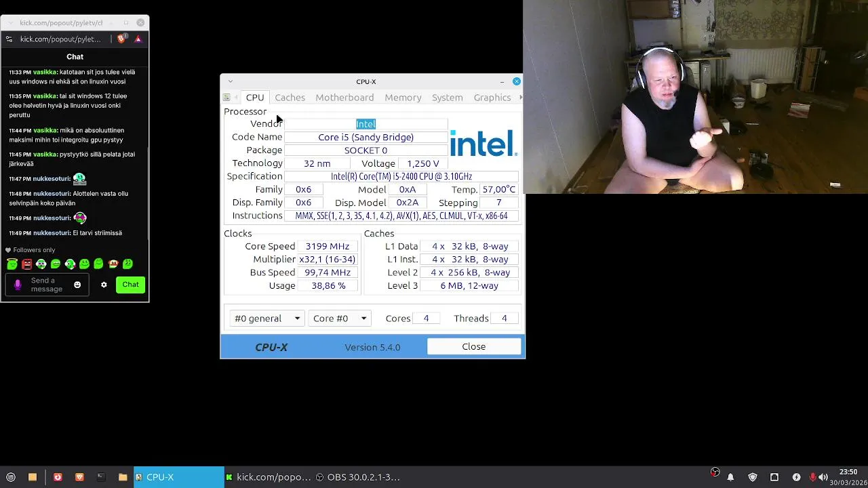Click Core Speed value '3199 MHz'
This screenshot has width=868, height=488.
[x=327, y=247]
